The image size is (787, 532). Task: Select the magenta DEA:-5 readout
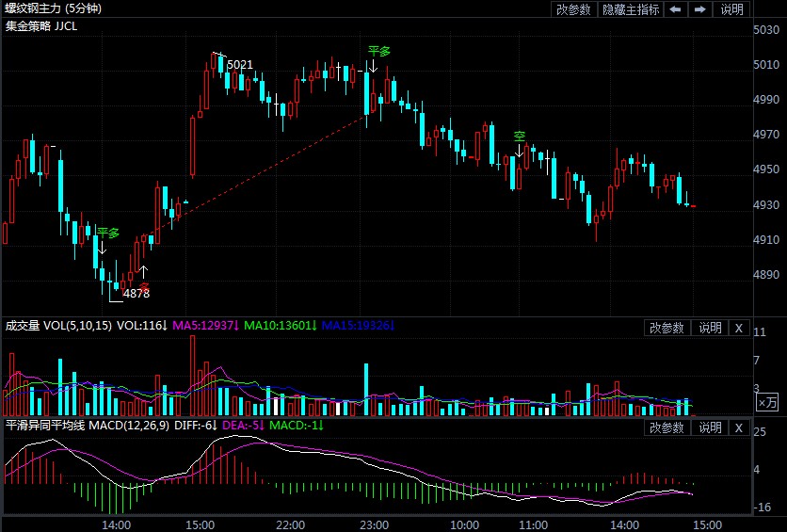244,426
